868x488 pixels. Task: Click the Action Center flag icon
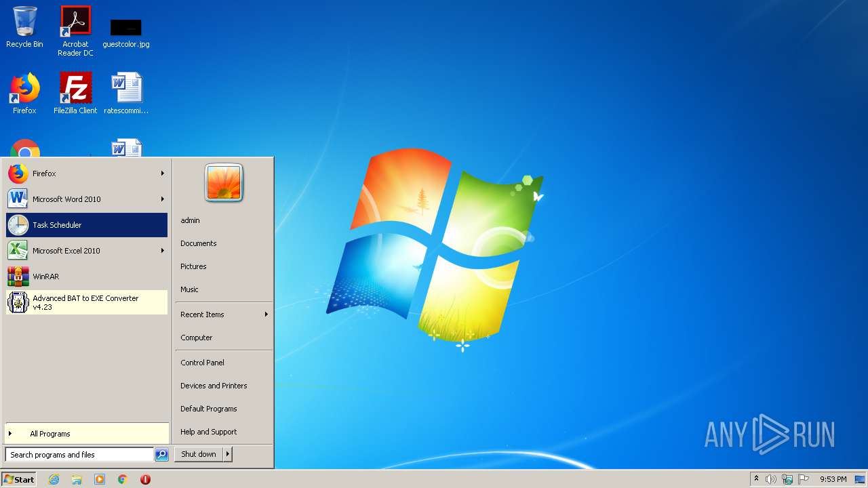pos(804,479)
